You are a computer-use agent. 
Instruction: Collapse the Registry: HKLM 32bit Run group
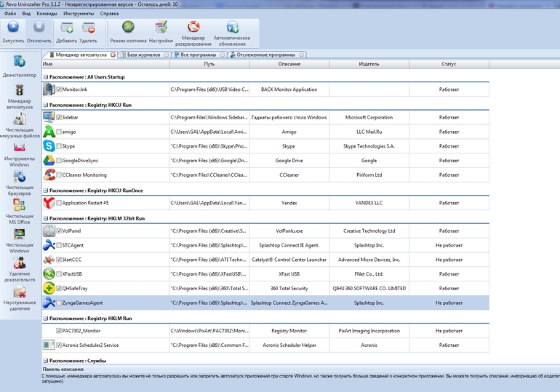[x=45, y=218]
